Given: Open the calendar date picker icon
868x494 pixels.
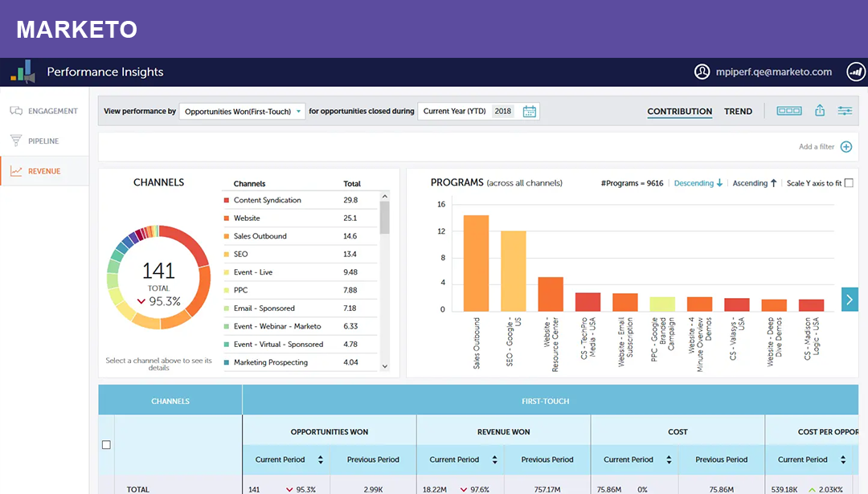Looking at the screenshot, I should [529, 112].
